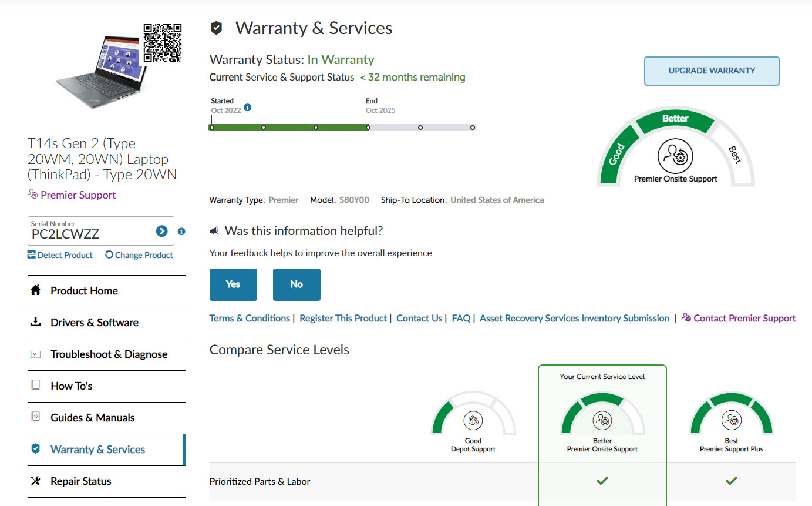
Task: Click info icon beside Started Oct 2022
Action: click(248, 108)
